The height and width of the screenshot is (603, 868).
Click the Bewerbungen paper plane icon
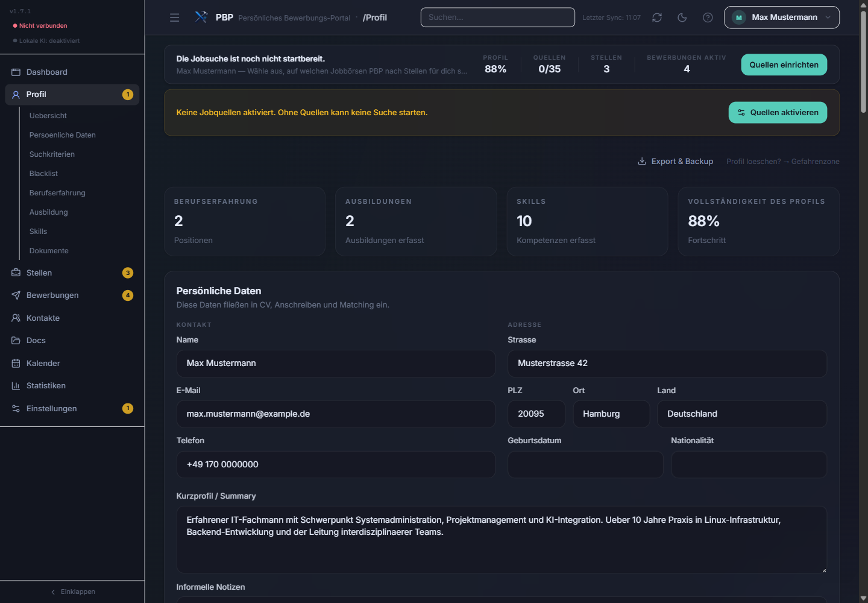click(16, 295)
